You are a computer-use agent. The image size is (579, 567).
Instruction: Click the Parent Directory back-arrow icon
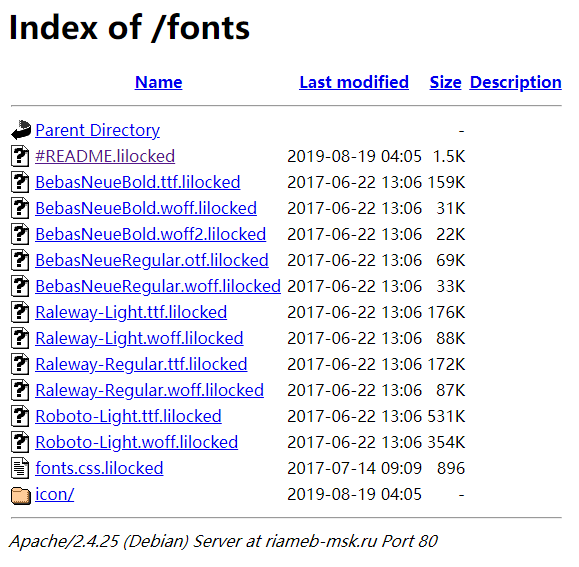(x=21, y=130)
